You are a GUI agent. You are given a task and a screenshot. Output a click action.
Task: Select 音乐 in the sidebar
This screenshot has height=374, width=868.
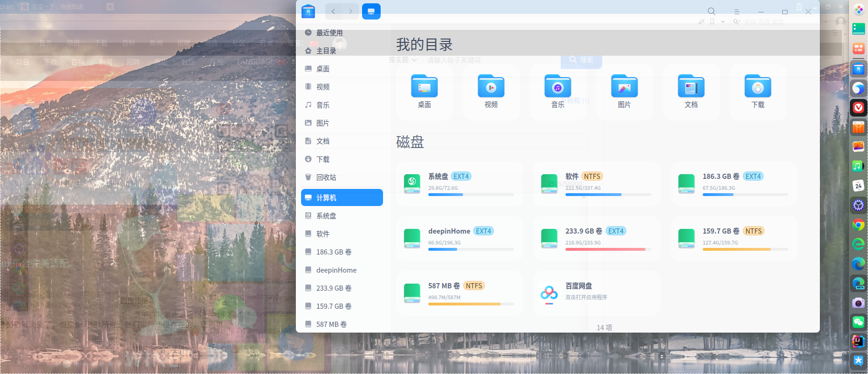[x=342, y=105]
